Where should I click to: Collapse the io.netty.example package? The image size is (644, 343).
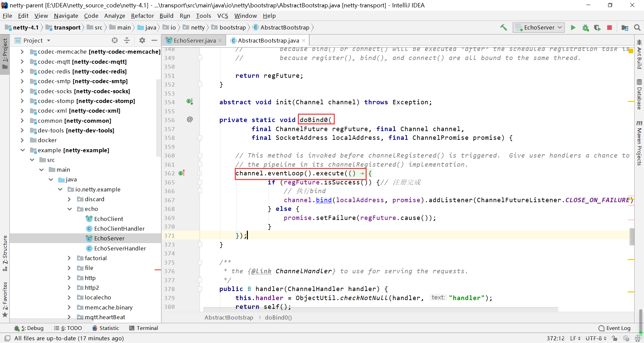60,189
